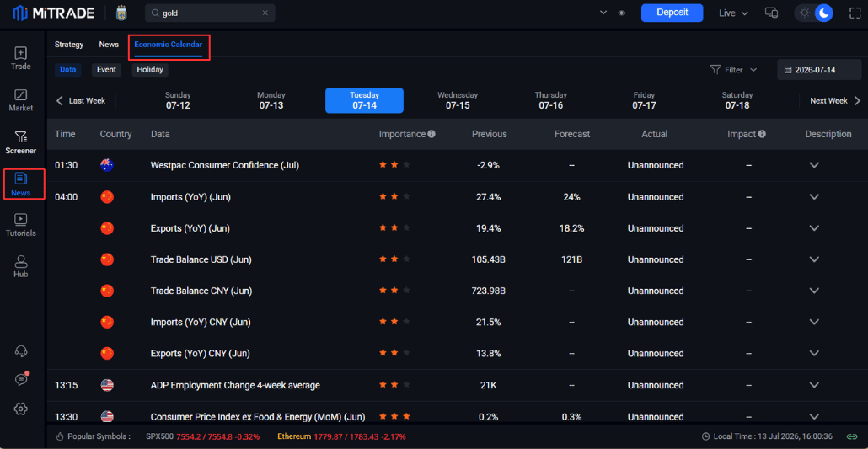Click the 121B forecast value
Viewport: 868px width, 449px height.
click(x=572, y=259)
